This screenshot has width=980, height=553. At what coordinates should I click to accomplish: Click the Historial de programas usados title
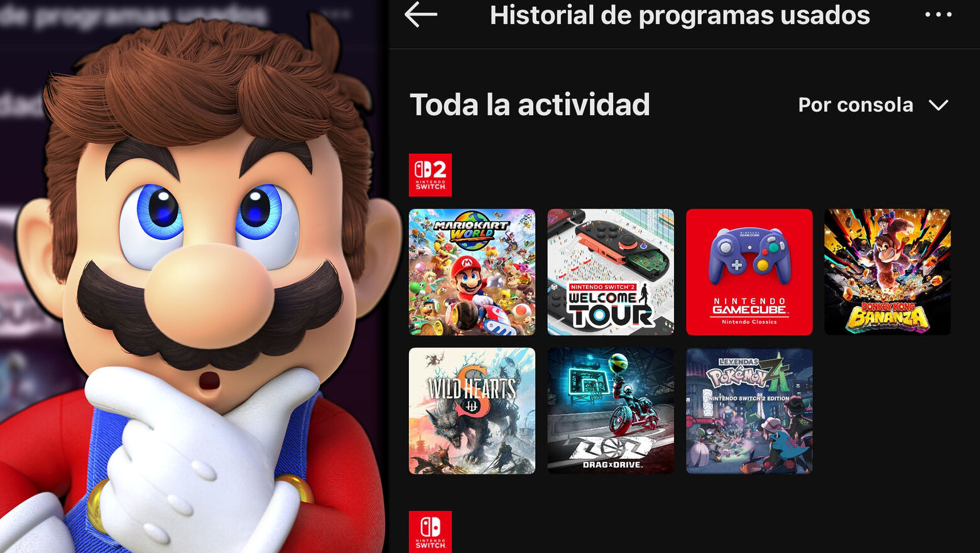[x=680, y=15]
